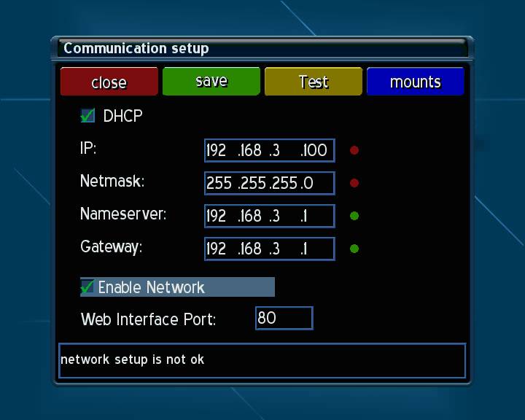Image resolution: width=525 pixels, height=420 pixels.
Task: Click the red status dot beside IP
Action: (354, 150)
